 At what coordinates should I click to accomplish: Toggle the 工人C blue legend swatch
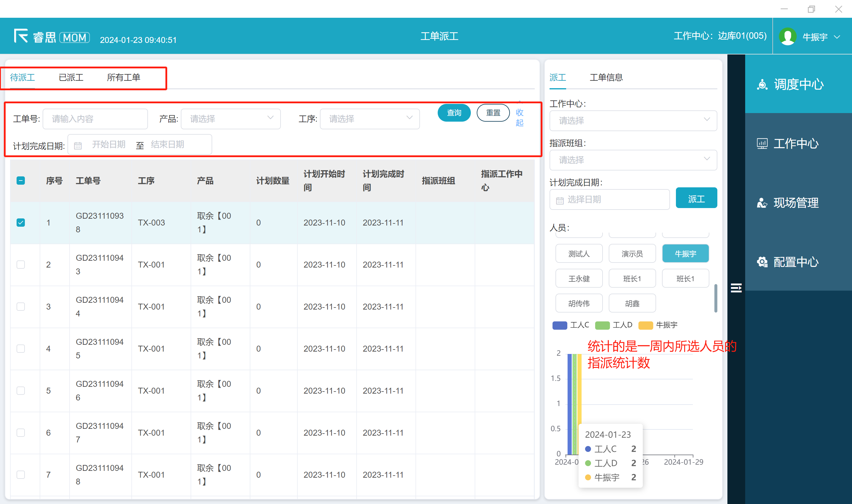560,325
